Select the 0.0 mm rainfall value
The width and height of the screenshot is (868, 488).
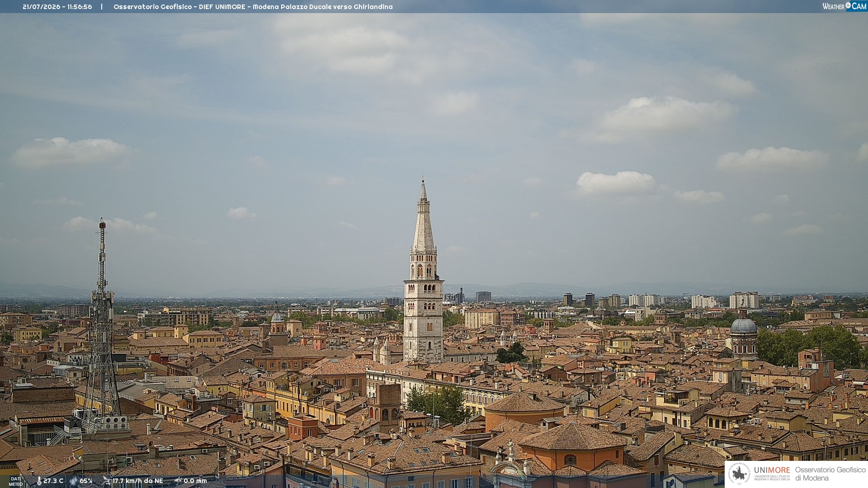[x=195, y=481]
